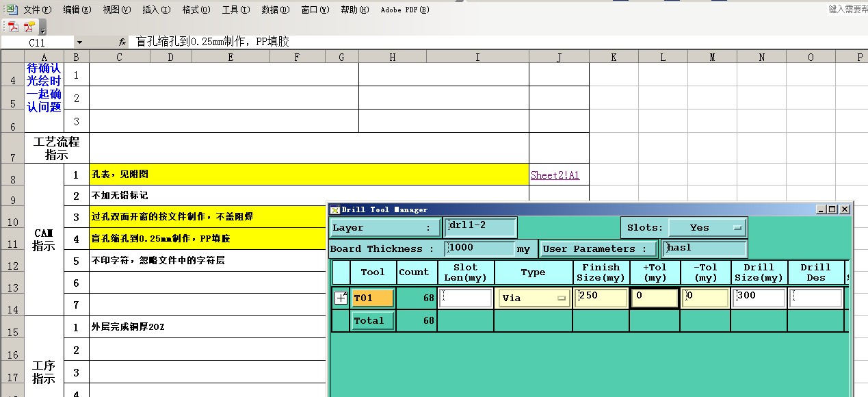868x397 pixels.
Task: Open the Name Box dropdown arrow
Action: coord(79,42)
